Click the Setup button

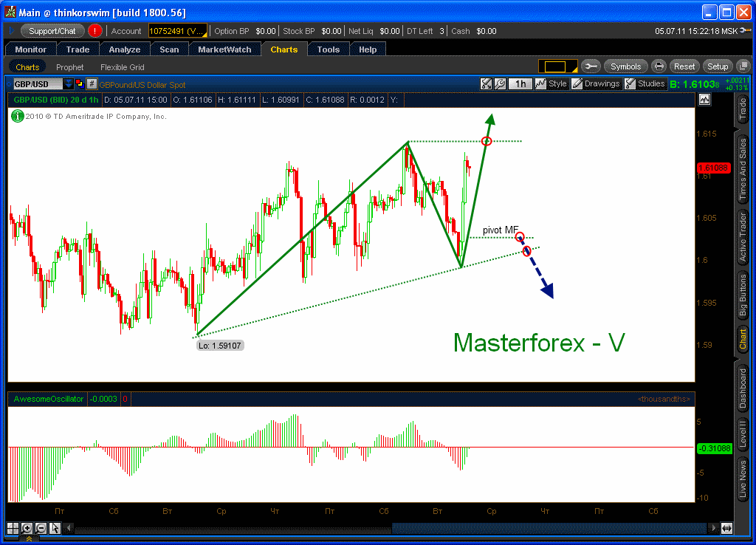click(718, 66)
